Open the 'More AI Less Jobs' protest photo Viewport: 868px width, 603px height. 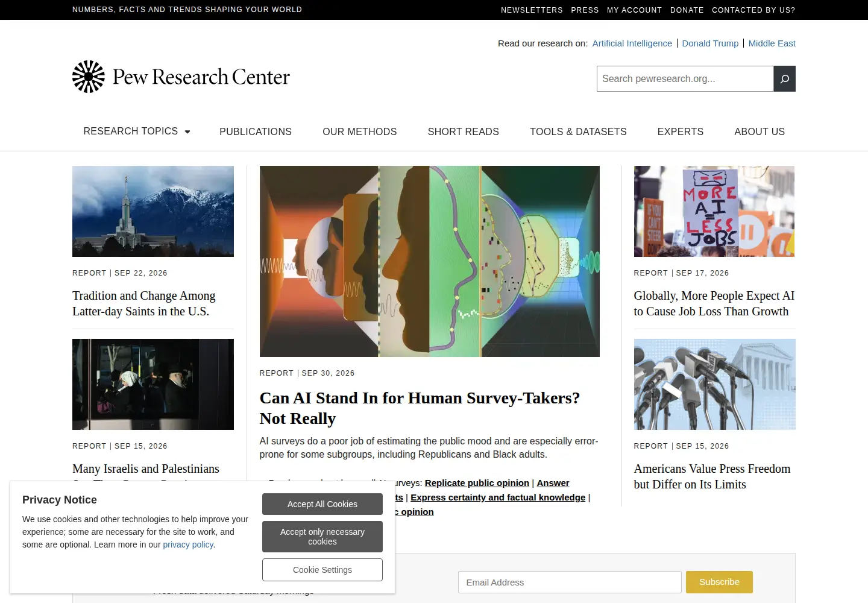[714, 211]
